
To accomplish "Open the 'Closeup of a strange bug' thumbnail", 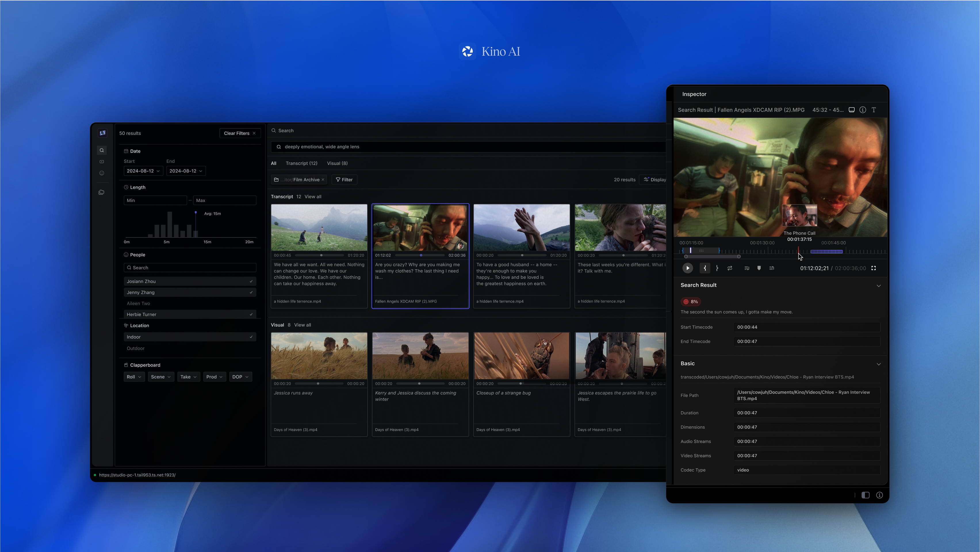I will 522,356.
